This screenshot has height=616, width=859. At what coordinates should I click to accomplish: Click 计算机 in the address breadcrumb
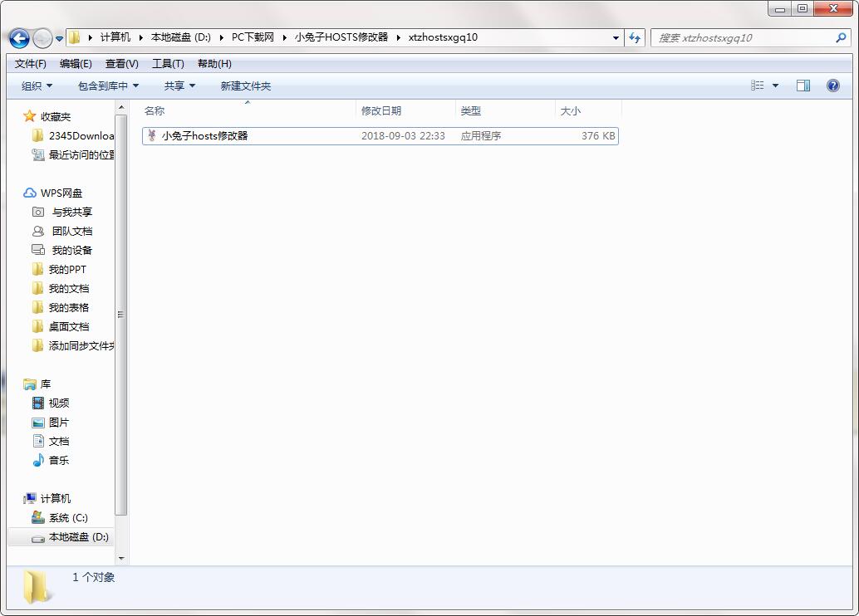(x=115, y=37)
